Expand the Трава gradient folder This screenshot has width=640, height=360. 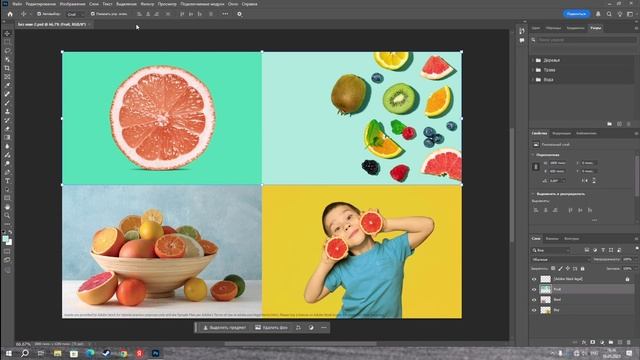[x=533, y=70]
